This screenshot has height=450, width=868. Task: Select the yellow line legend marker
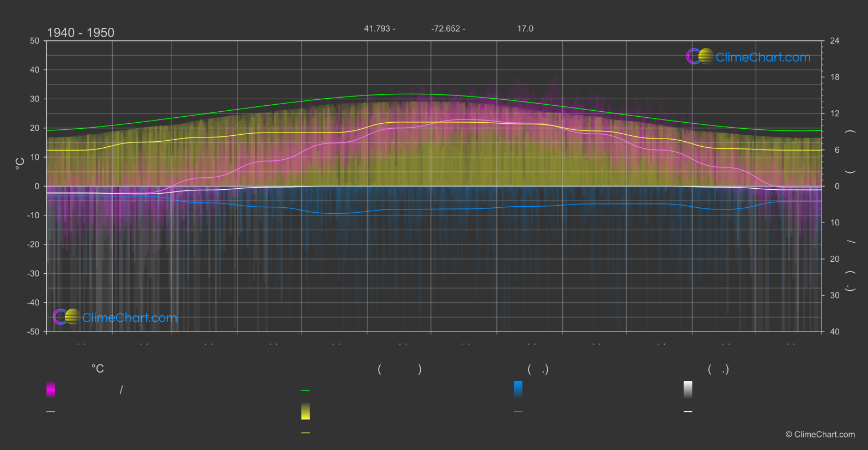tap(306, 433)
